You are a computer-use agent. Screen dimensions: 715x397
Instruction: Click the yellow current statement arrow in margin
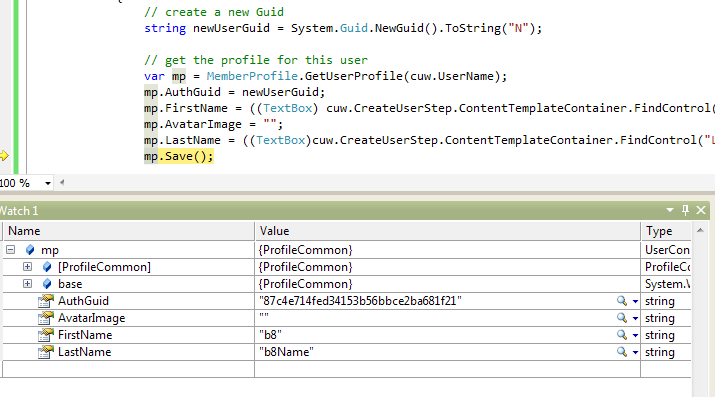pyautogui.click(x=4, y=156)
